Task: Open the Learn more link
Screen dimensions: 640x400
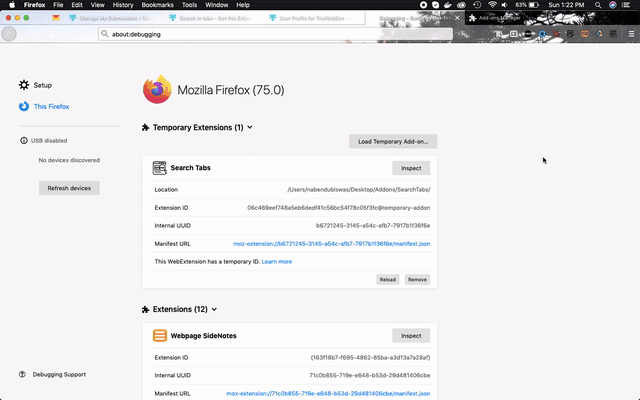Action: [x=277, y=262]
